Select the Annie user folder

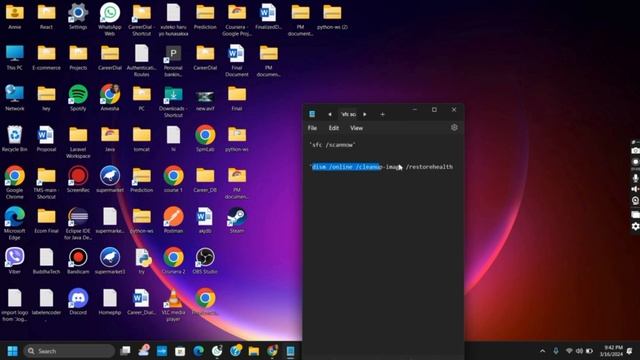(x=15, y=16)
